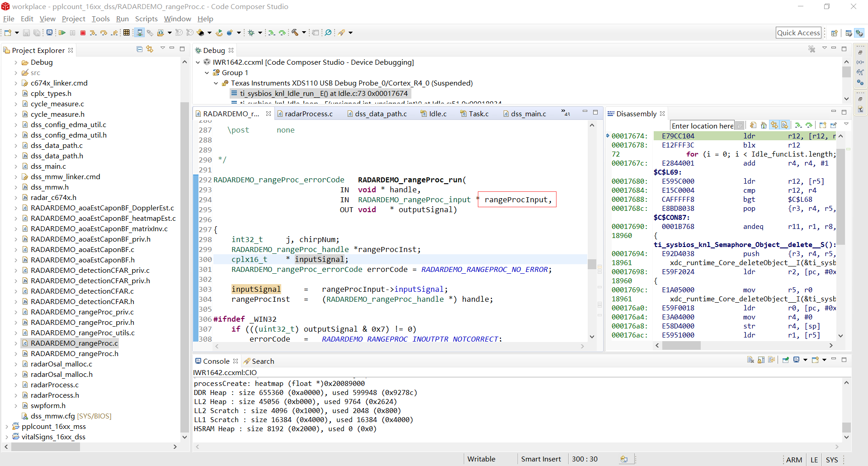Open the Display Selected Console dropdown arrow
The width and height of the screenshot is (868, 466).
805,360
